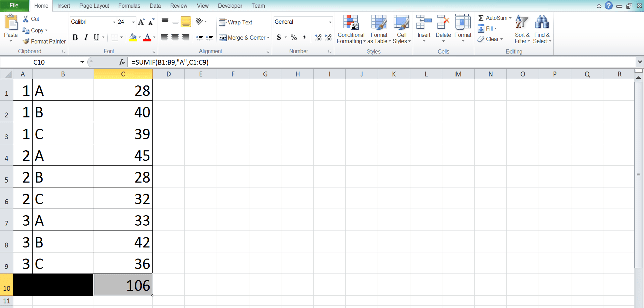This screenshot has height=308, width=644.
Task: Open the General number format dropdown
Action: (330, 22)
